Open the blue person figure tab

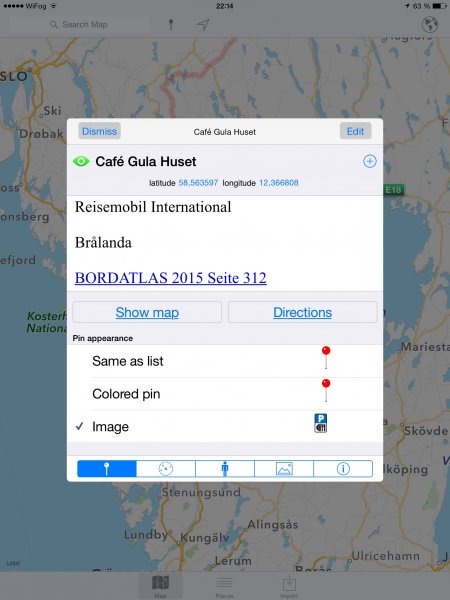(x=225, y=468)
